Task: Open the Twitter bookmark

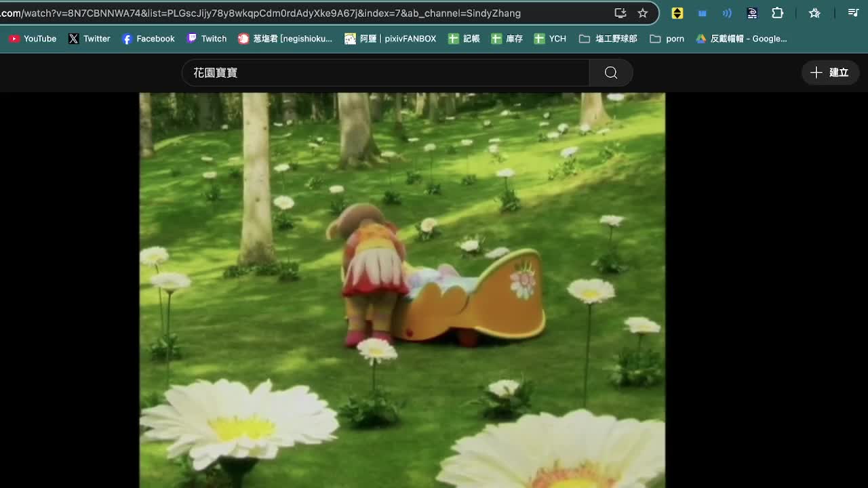Action: pyautogui.click(x=89, y=39)
